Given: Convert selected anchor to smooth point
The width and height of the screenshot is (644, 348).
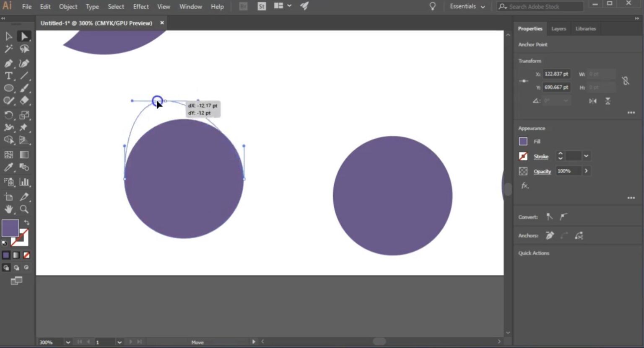Looking at the screenshot, I should pyautogui.click(x=564, y=217).
